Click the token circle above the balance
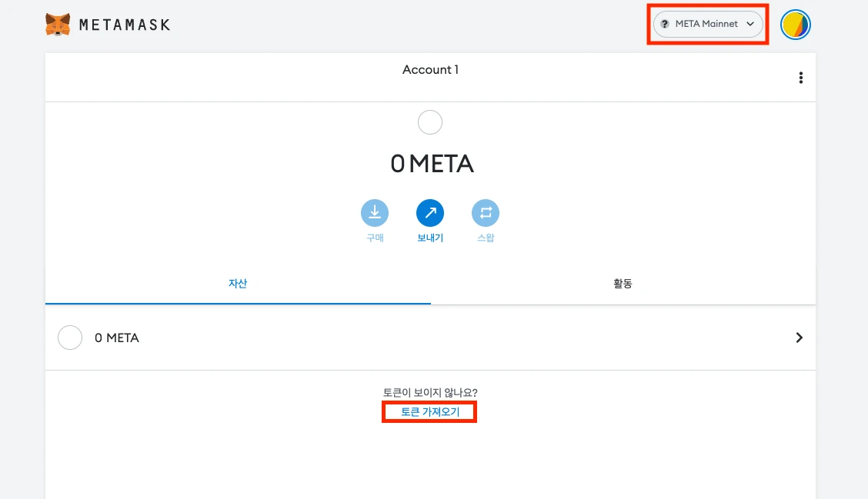868x499 pixels. 430,122
